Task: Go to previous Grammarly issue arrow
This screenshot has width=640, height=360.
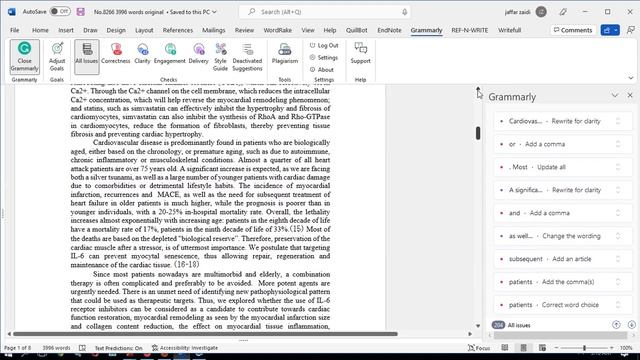Action: 616,325
